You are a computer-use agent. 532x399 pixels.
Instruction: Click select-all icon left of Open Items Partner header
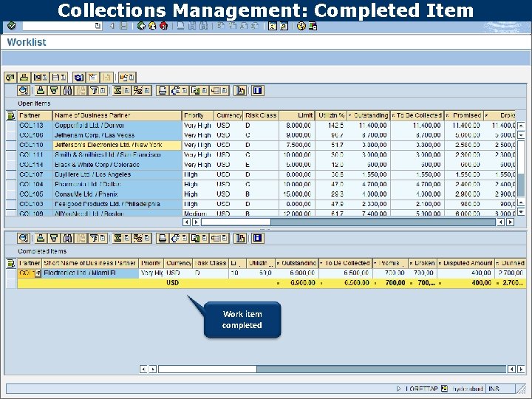(x=11, y=116)
